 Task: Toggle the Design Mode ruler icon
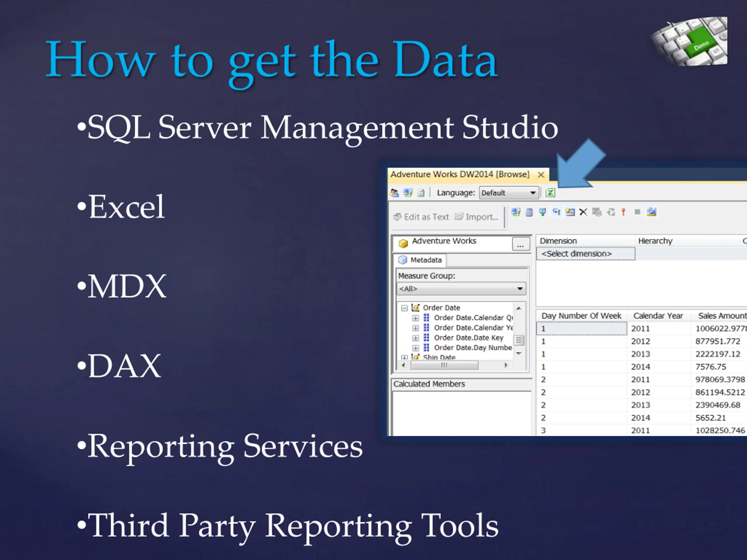(x=651, y=212)
